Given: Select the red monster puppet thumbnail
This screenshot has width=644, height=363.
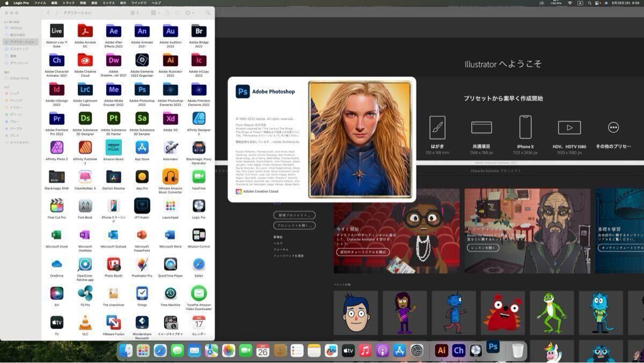Looking at the screenshot, I should [x=503, y=313].
